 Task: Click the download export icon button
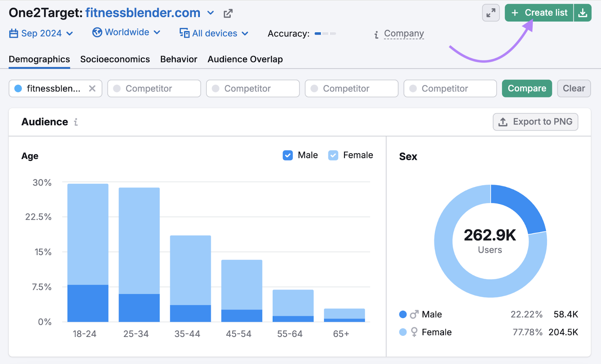tap(583, 13)
